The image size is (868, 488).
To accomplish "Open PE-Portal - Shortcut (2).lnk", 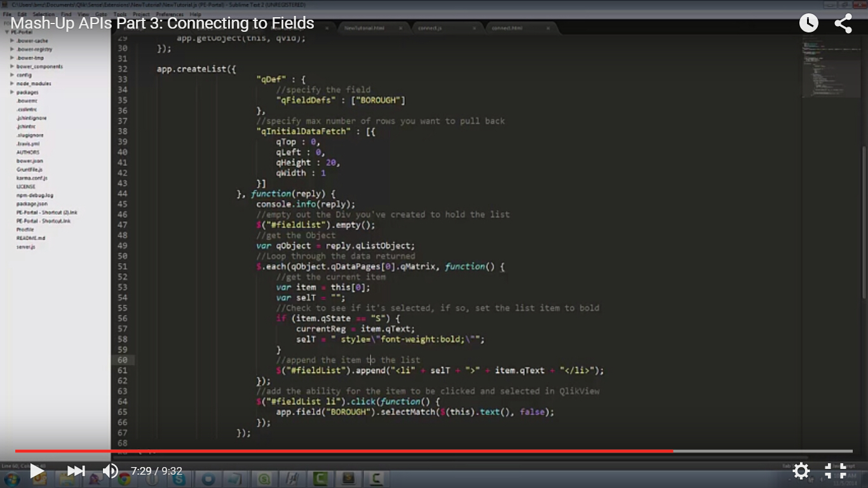I will (x=47, y=212).
